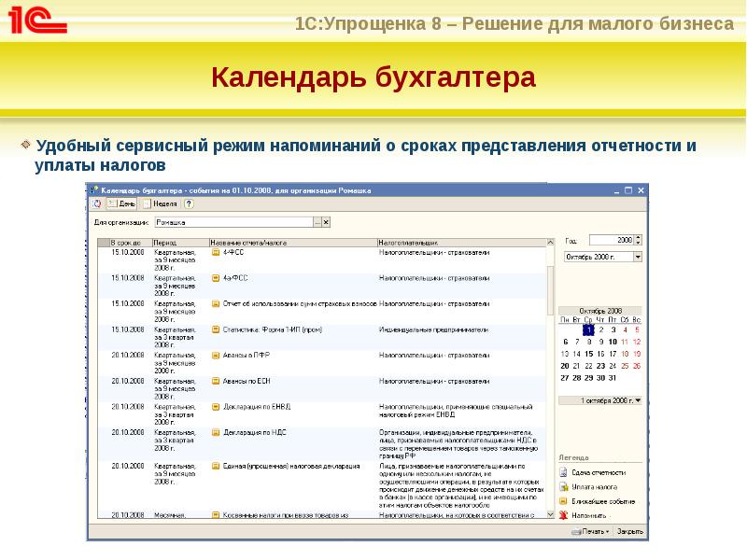This screenshot has width=747, height=560.
Task: Click the 4а-ФСС report icon
Action: pos(216,278)
